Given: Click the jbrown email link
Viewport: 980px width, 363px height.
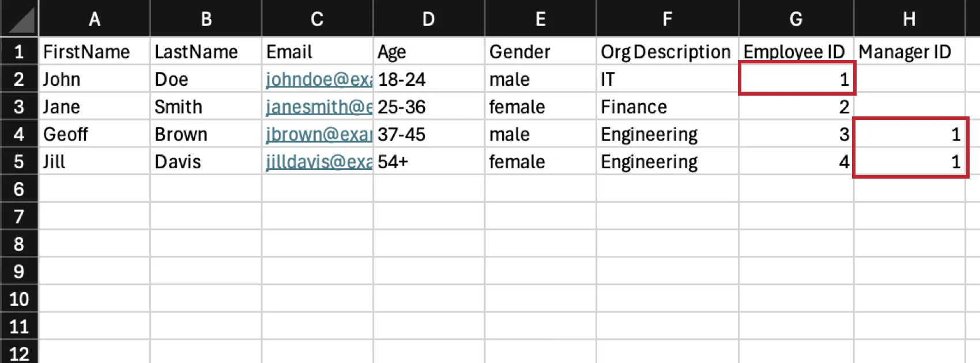Looking at the screenshot, I should coord(319,135).
